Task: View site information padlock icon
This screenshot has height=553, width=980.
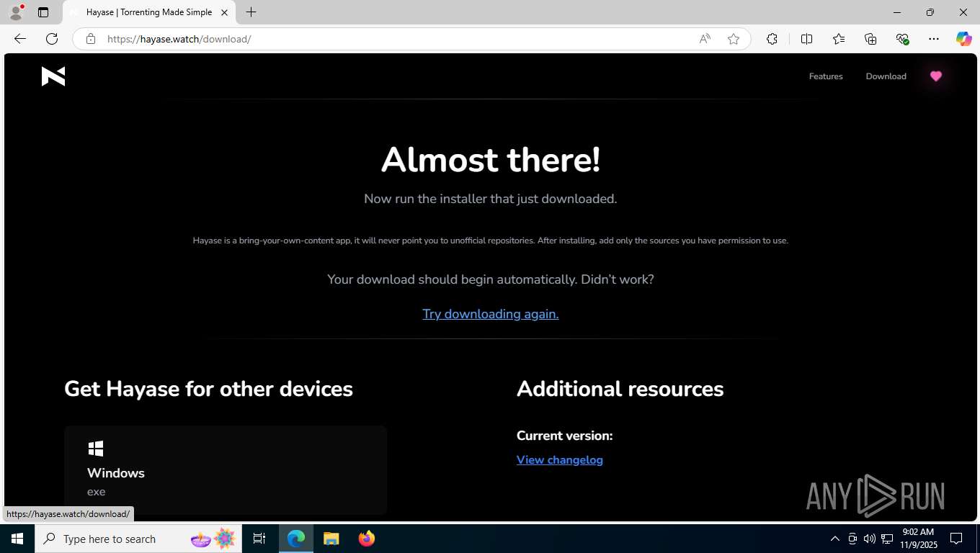Action: coord(91,39)
